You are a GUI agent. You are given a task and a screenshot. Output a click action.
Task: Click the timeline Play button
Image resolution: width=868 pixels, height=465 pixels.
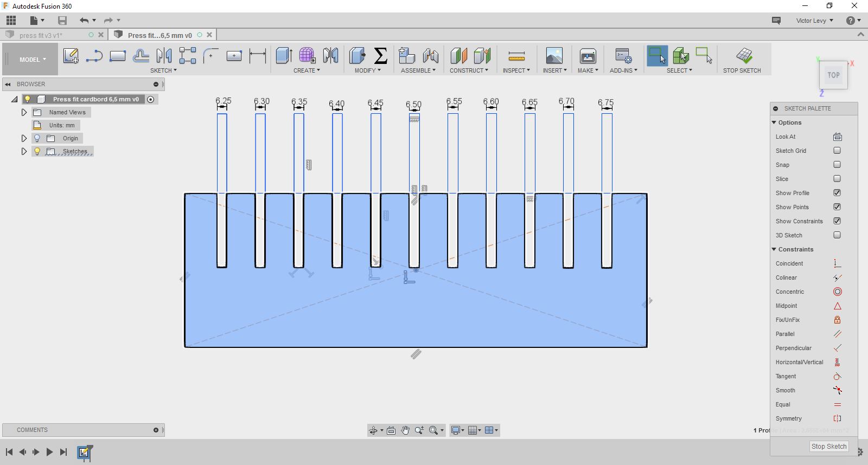[x=49, y=452]
